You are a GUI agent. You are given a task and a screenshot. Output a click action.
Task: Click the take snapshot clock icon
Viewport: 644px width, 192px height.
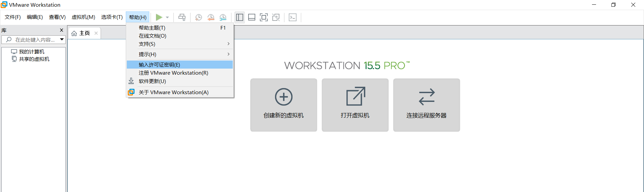[x=199, y=17]
